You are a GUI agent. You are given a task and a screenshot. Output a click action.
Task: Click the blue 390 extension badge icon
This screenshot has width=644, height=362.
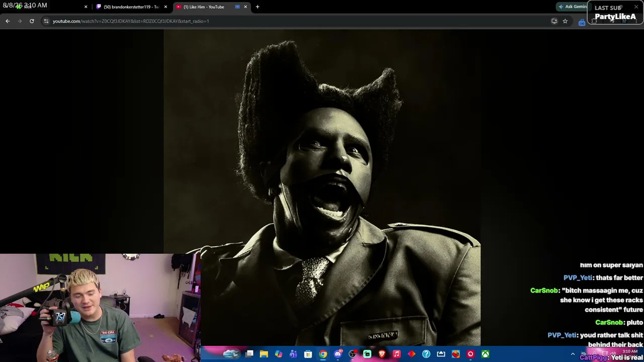coord(582,22)
